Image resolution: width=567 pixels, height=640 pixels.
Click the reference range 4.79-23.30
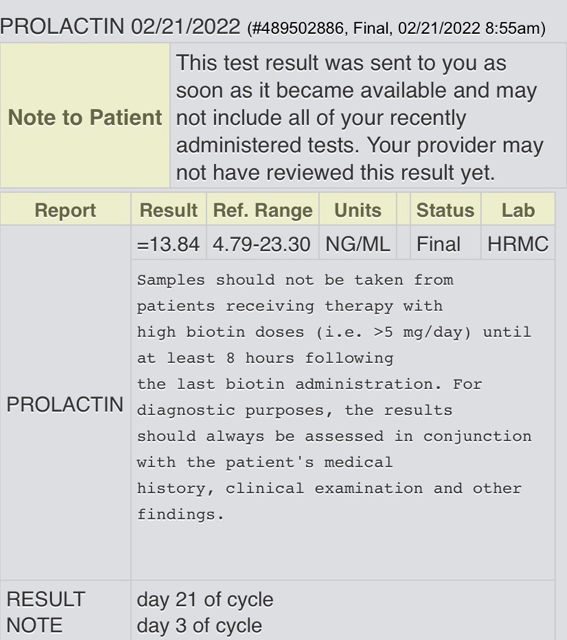coord(262,244)
